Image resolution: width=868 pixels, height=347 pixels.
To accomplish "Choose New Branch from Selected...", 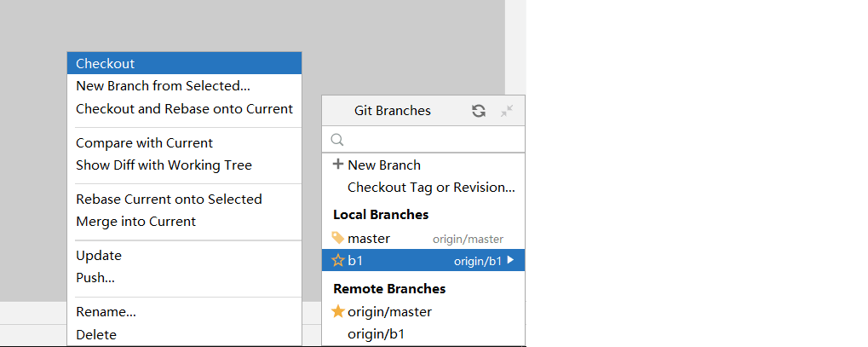I will click(x=163, y=85).
